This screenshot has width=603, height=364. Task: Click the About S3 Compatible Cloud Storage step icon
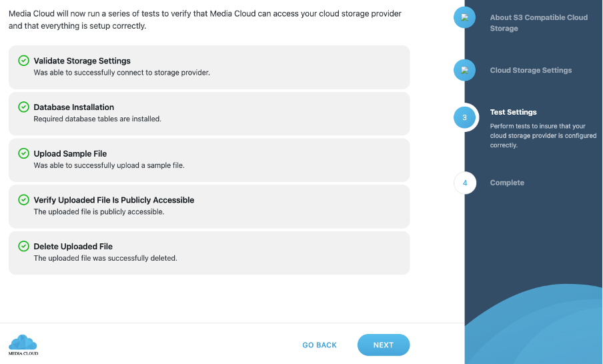[x=464, y=17]
